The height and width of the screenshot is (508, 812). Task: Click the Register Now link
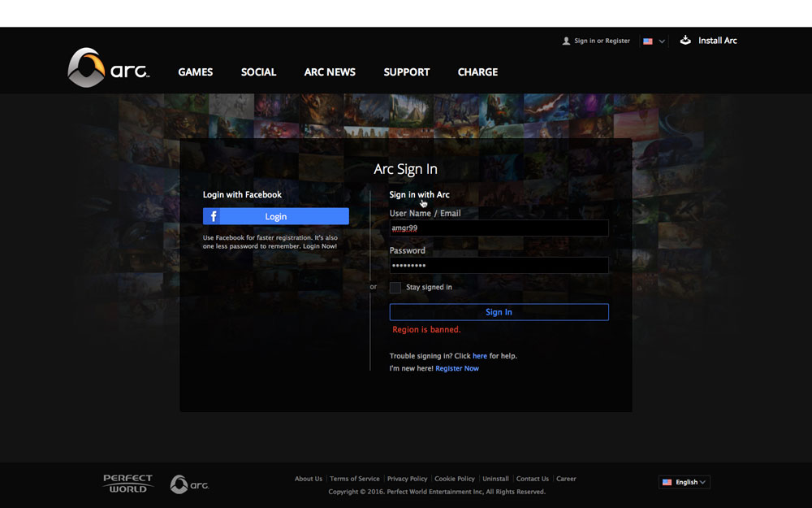tap(457, 369)
